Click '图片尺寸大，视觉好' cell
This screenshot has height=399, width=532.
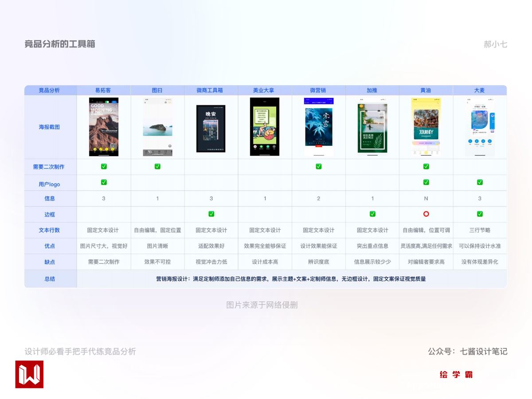click(x=104, y=246)
